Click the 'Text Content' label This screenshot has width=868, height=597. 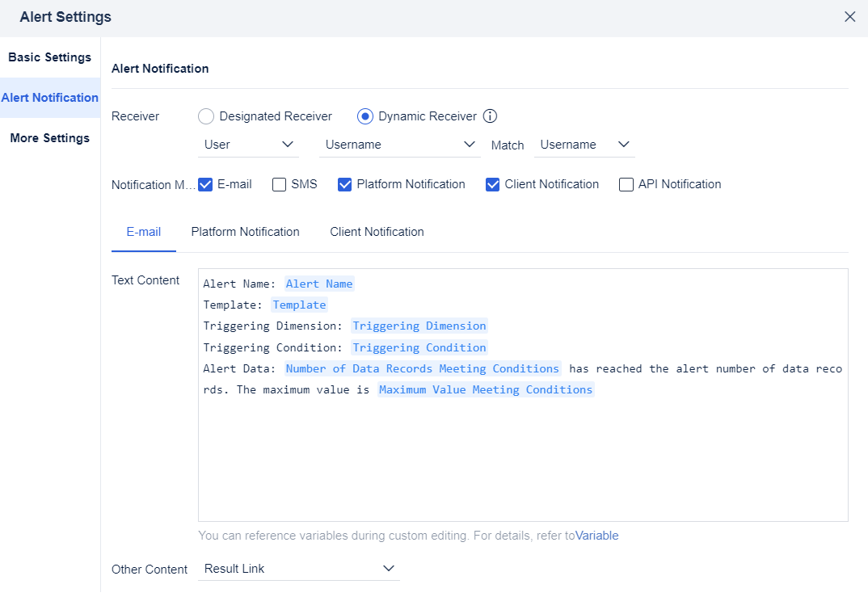click(145, 280)
